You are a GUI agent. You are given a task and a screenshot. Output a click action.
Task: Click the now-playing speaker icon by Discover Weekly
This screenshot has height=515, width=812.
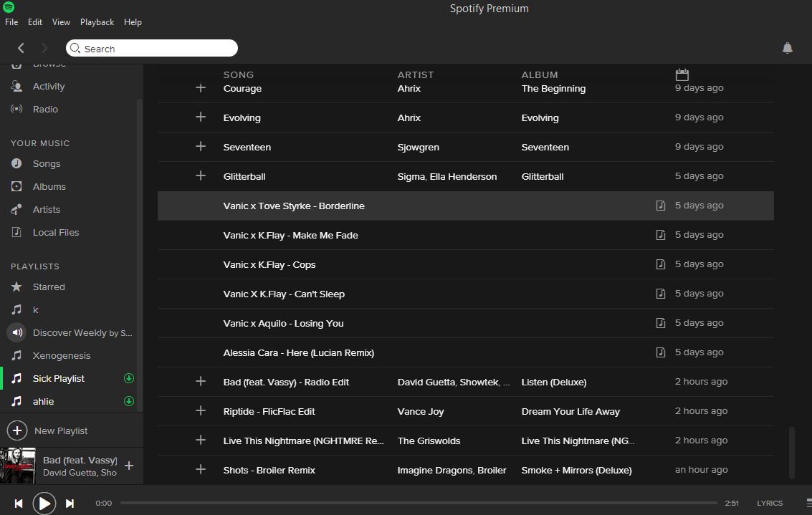pyautogui.click(x=16, y=332)
